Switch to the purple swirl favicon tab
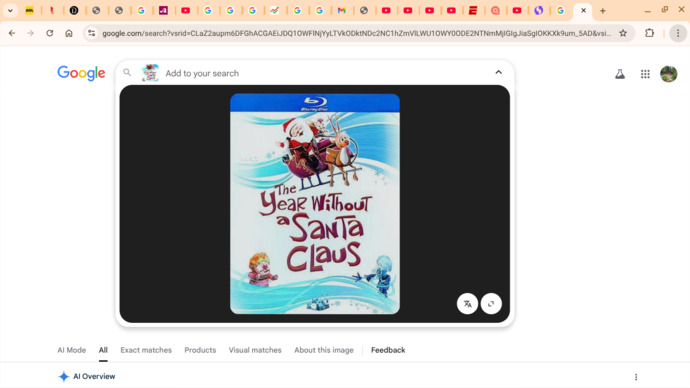Screen dimensions: 690x388 coord(539,11)
